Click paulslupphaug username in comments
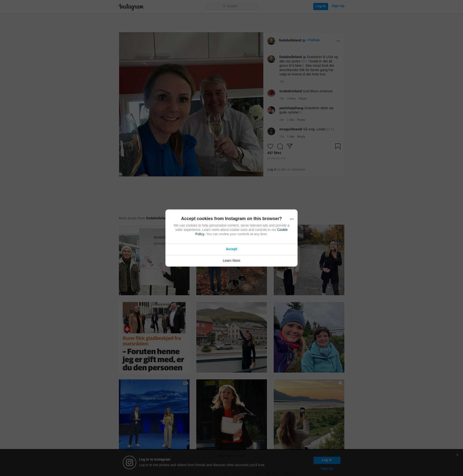 [291, 108]
